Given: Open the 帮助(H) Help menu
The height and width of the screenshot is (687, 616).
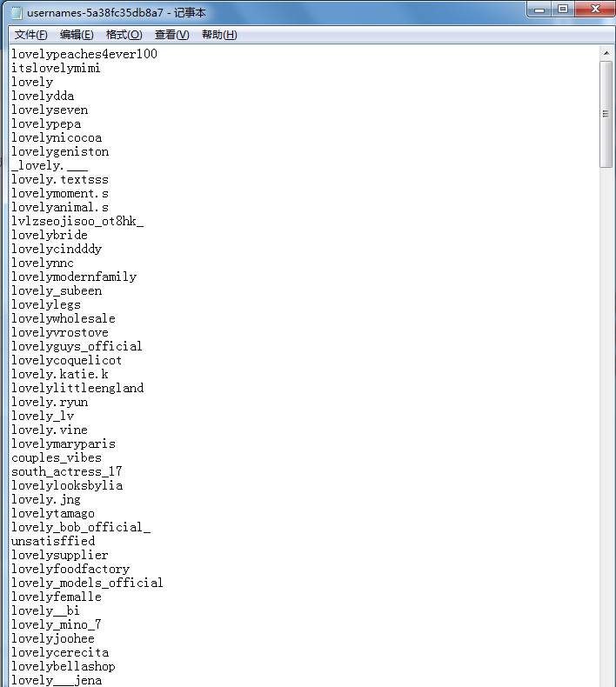Looking at the screenshot, I should (x=218, y=35).
